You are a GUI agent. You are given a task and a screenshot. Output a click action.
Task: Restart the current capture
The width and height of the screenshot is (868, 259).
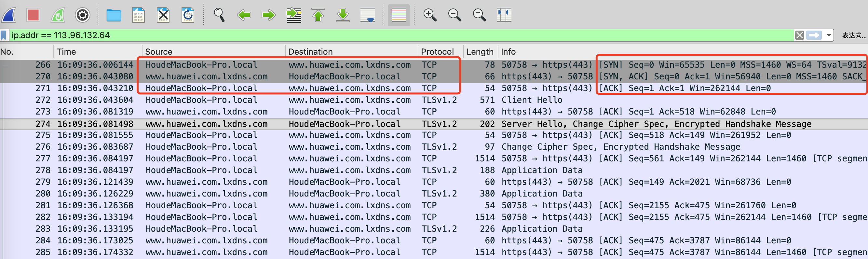(x=58, y=15)
